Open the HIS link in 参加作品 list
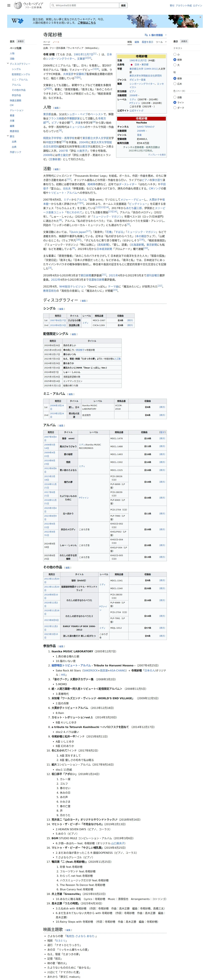This screenshot has height=980, width=210. coord(63,675)
